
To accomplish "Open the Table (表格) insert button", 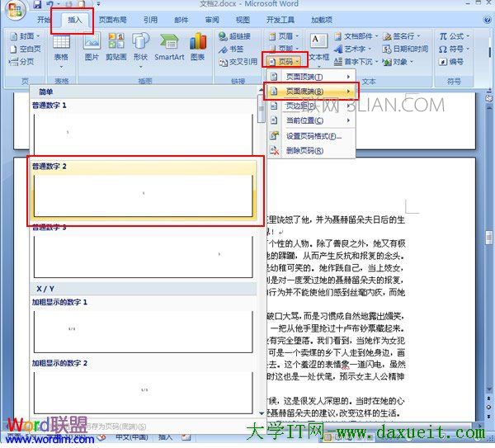I will click(61, 50).
